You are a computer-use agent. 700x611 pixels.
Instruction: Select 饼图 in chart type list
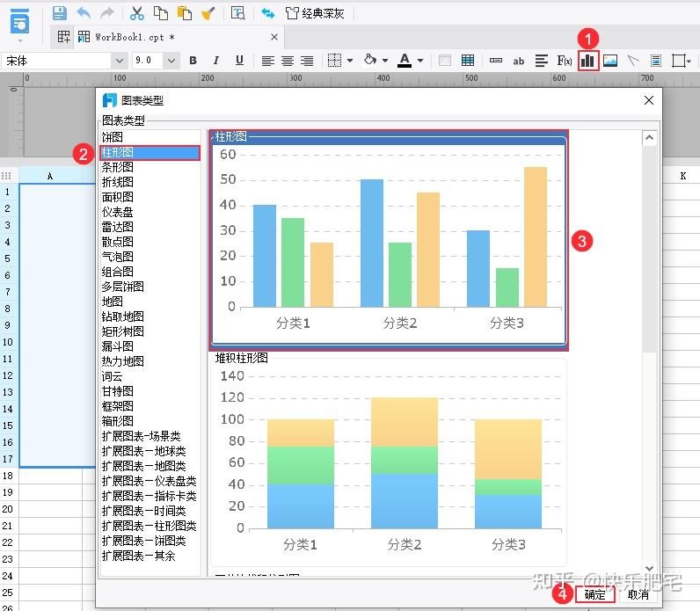click(x=150, y=137)
